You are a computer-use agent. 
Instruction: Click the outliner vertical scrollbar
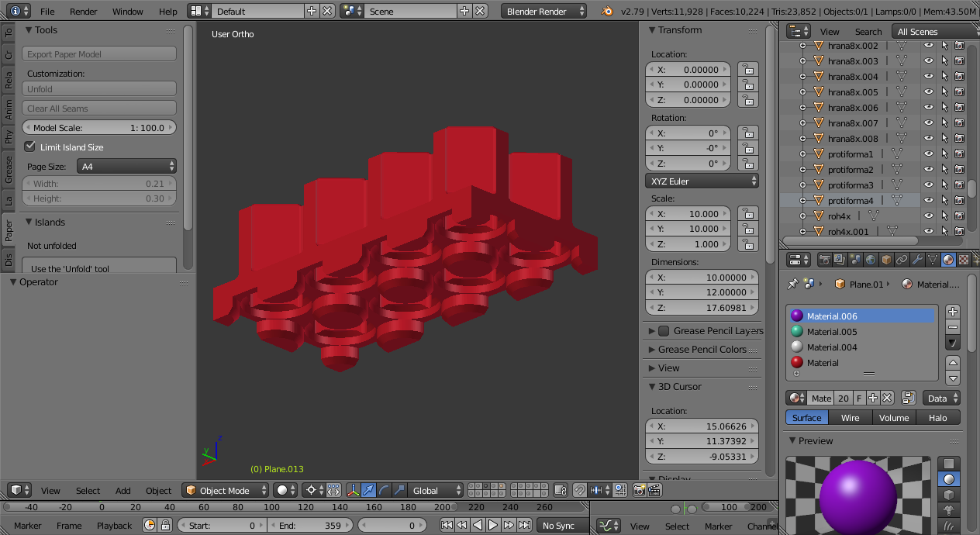(971, 190)
